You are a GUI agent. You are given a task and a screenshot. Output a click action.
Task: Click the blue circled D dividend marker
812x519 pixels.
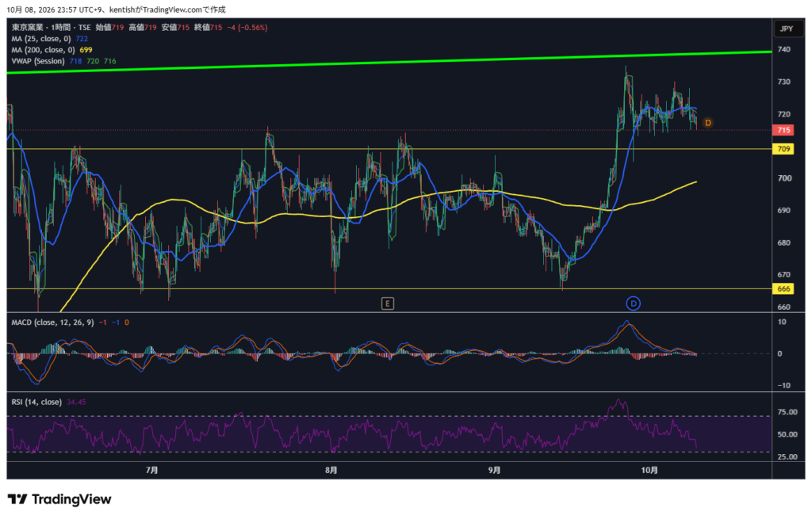tap(633, 303)
